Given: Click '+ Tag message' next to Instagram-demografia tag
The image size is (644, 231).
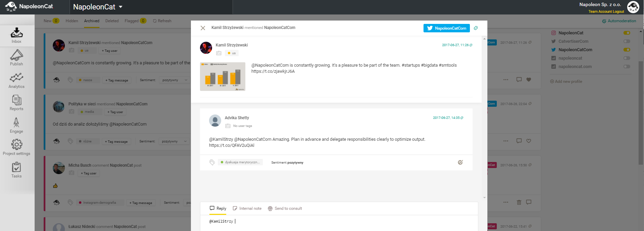Looking at the screenshot, I should pyautogui.click(x=140, y=203).
